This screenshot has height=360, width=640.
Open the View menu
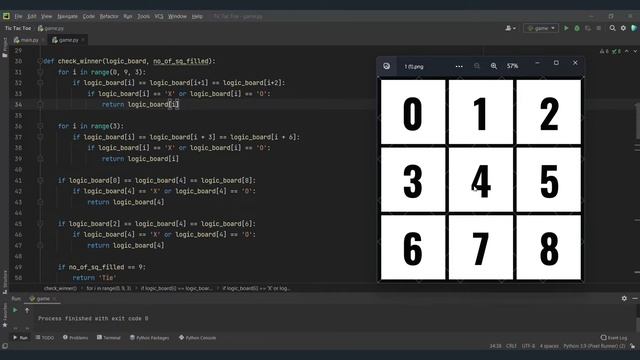47,16
